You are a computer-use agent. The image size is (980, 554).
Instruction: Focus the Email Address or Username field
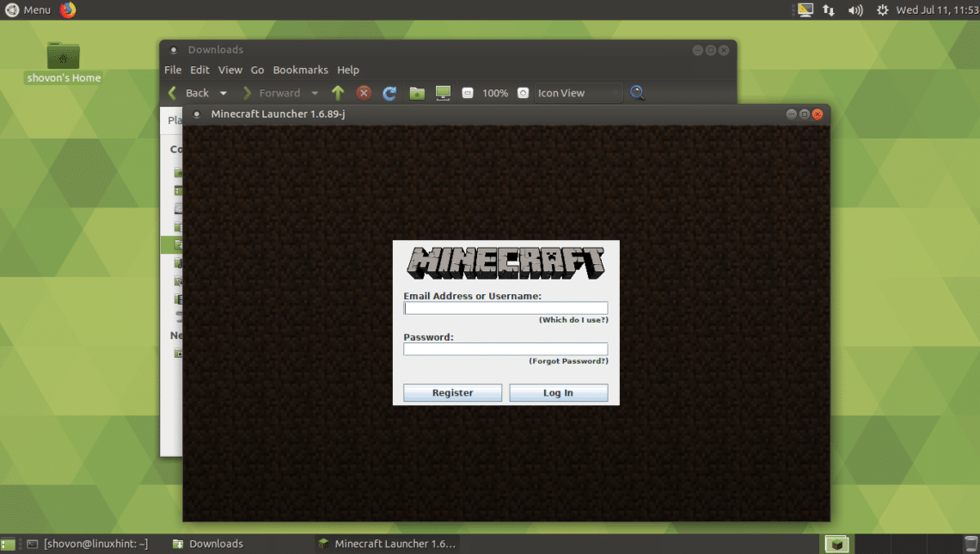[x=505, y=308]
